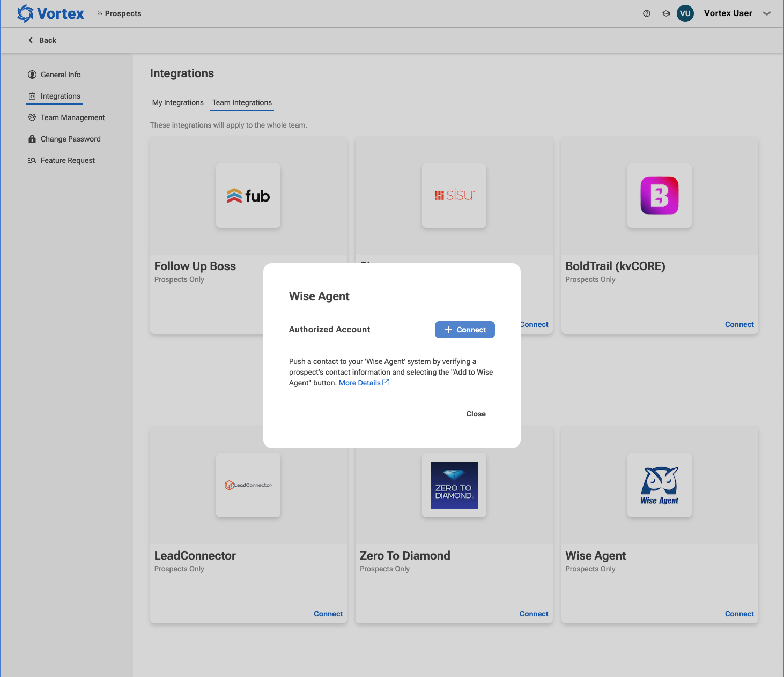The image size is (784, 677).
Task: Switch to the My Integrations tab
Action: (178, 102)
